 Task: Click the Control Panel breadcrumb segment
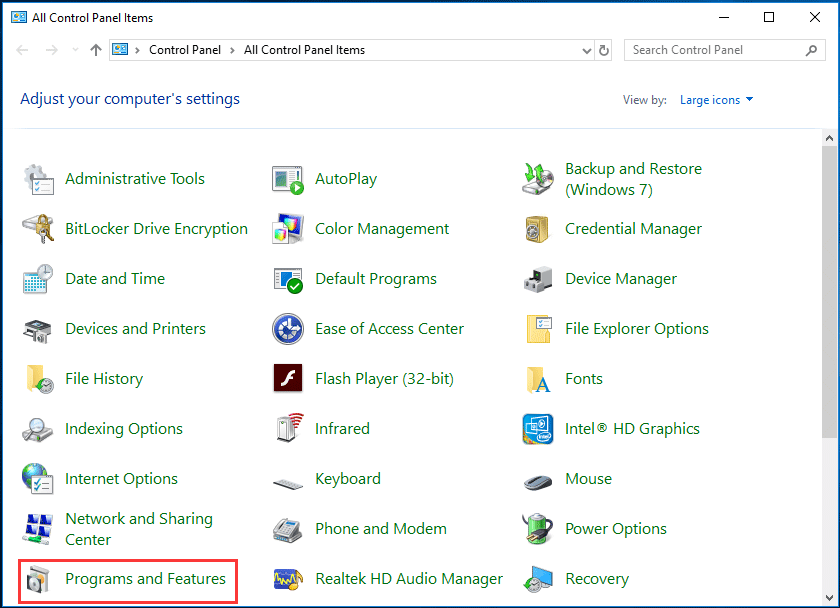pyautogui.click(x=187, y=50)
